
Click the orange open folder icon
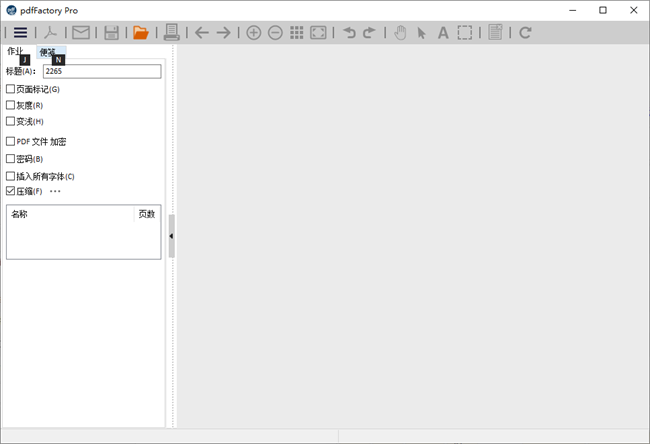point(141,33)
